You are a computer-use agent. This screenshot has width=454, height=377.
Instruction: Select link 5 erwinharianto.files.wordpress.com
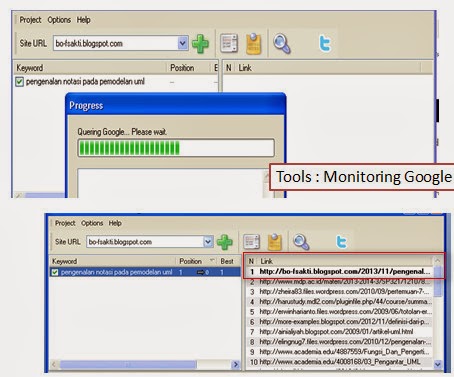pyautogui.click(x=339, y=312)
